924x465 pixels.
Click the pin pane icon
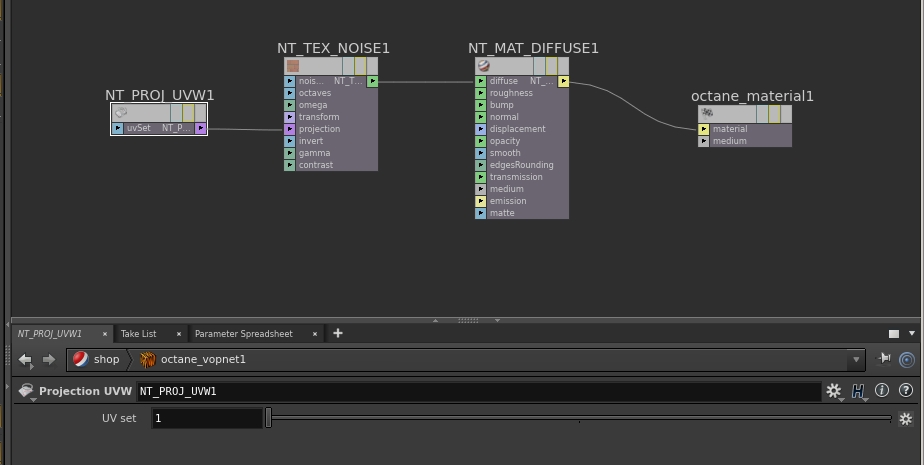point(885,358)
